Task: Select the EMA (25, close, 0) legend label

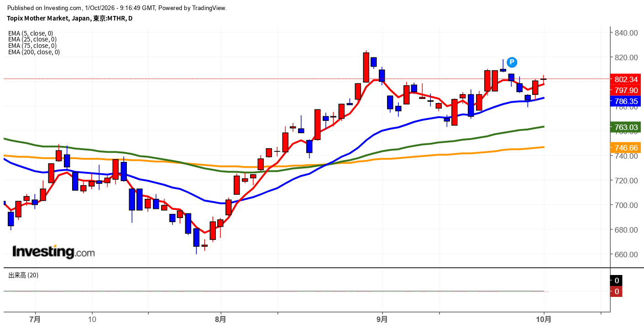Action: [x=32, y=39]
